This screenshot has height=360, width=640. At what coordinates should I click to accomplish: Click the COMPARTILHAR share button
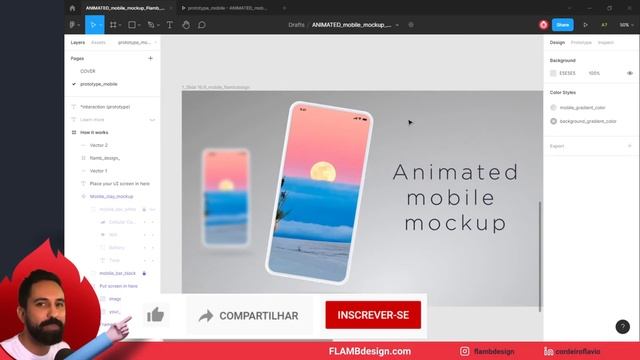coord(249,316)
